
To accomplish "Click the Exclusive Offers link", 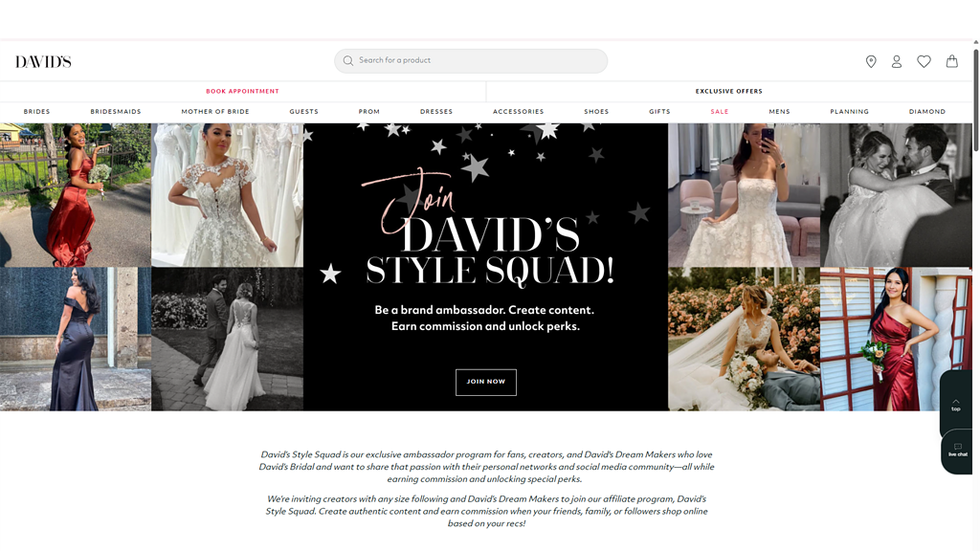I will (x=728, y=92).
